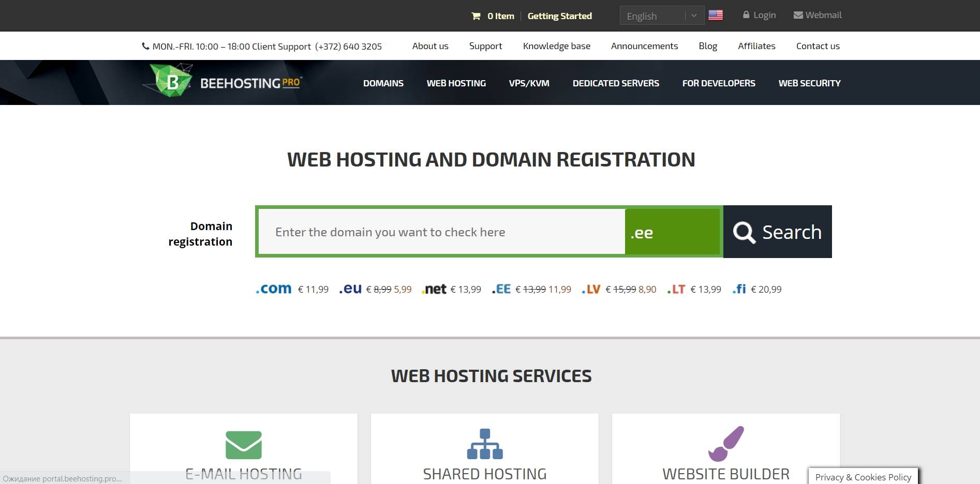
Task: Open the DOMAINS menu
Action: 383,83
